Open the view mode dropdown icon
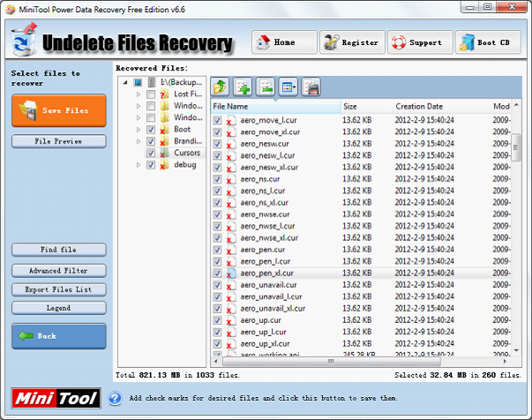Screen dimensions: 532x420 click(x=288, y=87)
